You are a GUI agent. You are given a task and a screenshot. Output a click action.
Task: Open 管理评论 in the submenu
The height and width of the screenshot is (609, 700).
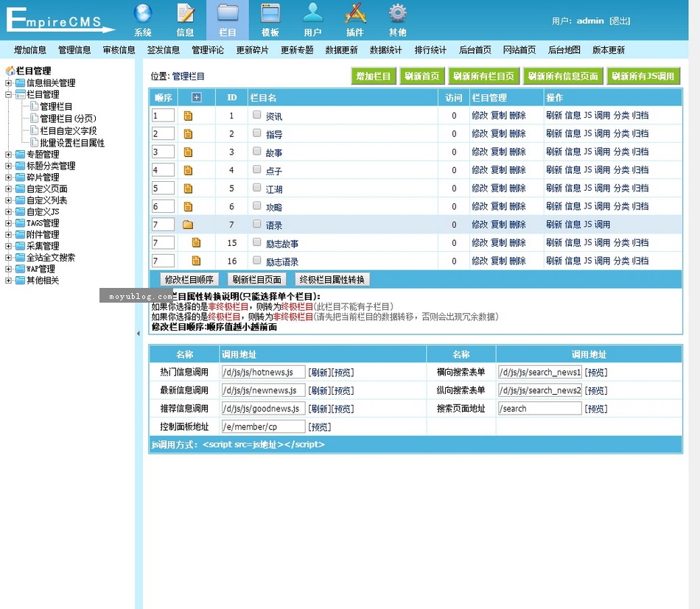(x=208, y=50)
